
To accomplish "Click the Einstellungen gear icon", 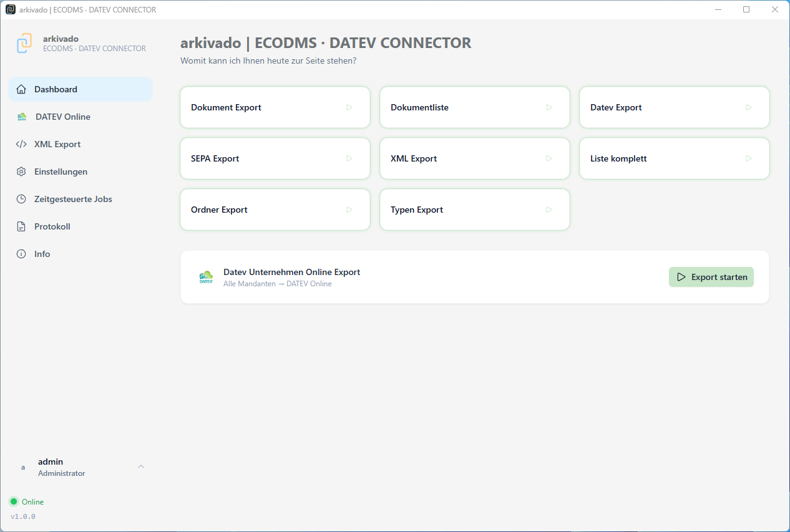I will tap(21, 172).
